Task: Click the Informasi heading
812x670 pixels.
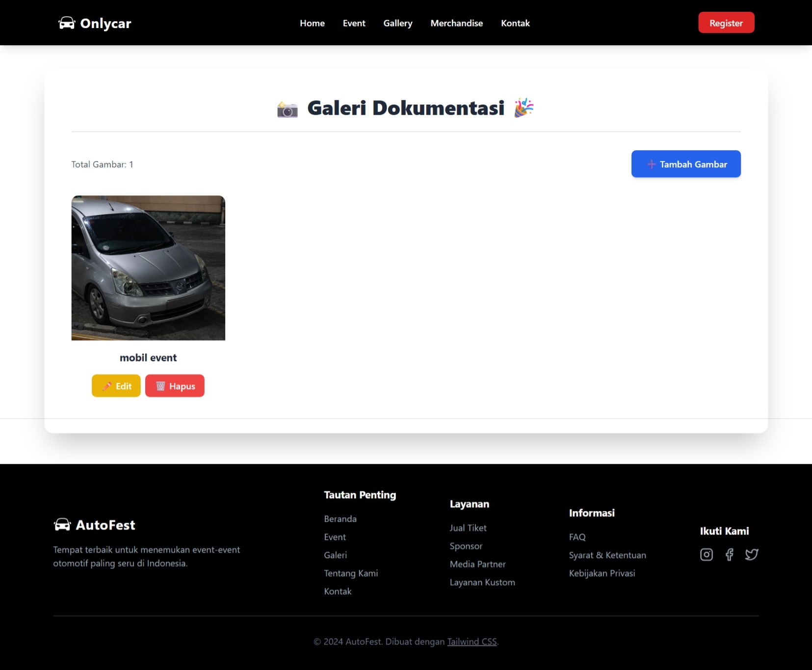Action: [x=592, y=513]
